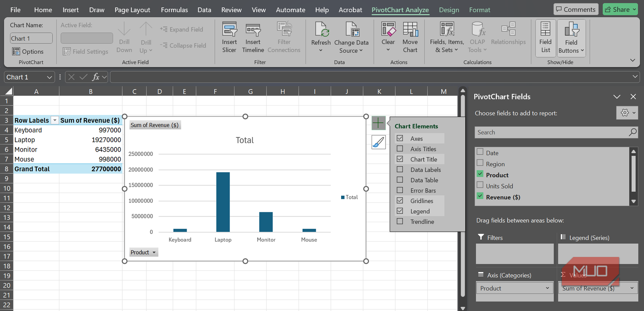Open Chart Styles paintbrush button
644x311 pixels.
click(378, 142)
